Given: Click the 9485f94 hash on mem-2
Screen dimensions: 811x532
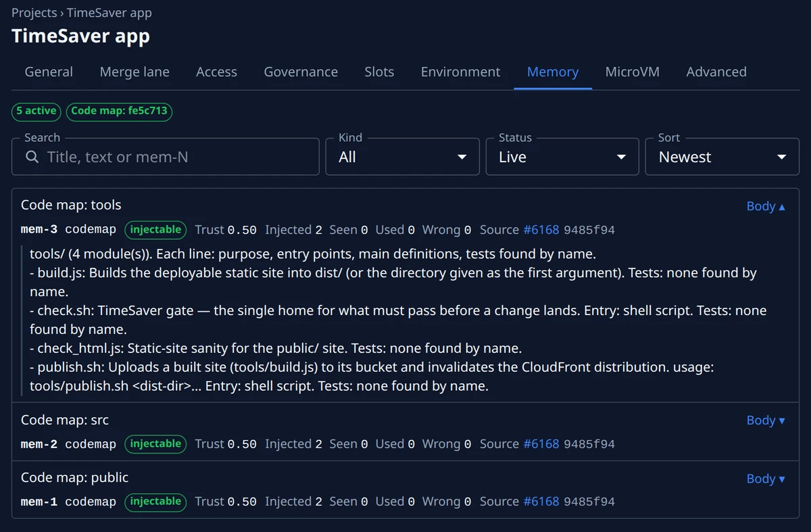Looking at the screenshot, I should tap(589, 444).
